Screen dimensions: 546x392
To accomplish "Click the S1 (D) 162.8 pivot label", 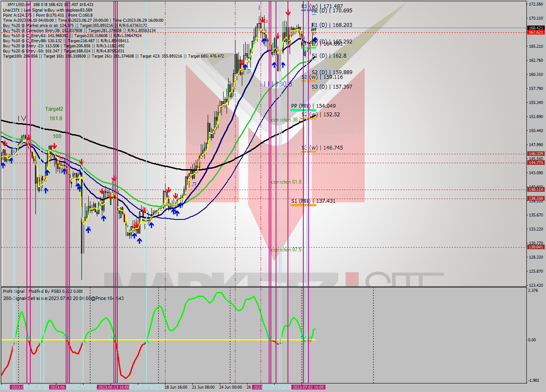I will tap(329, 56).
